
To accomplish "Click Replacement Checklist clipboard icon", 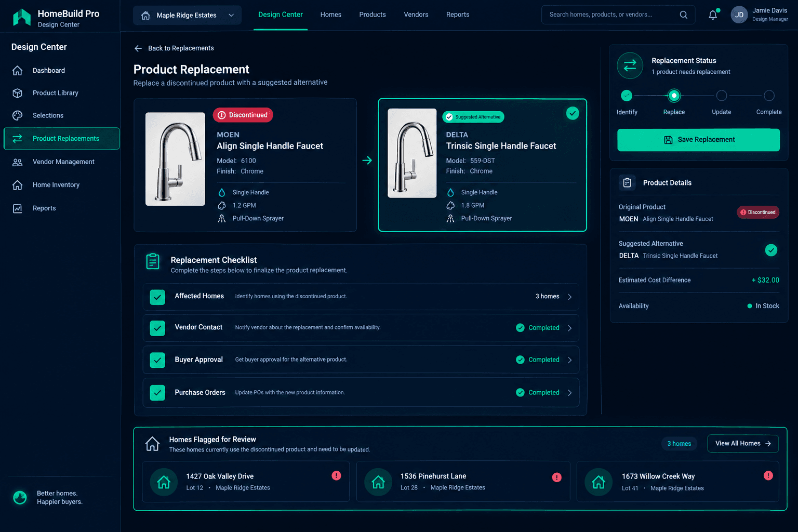I will 153,261.
